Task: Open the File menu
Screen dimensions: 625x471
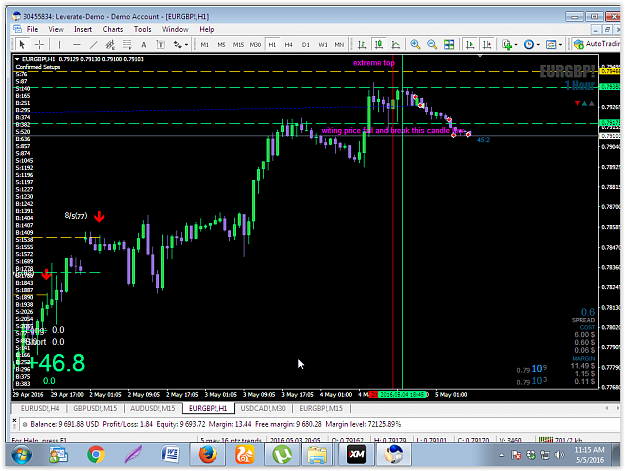Action: click(x=32, y=29)
